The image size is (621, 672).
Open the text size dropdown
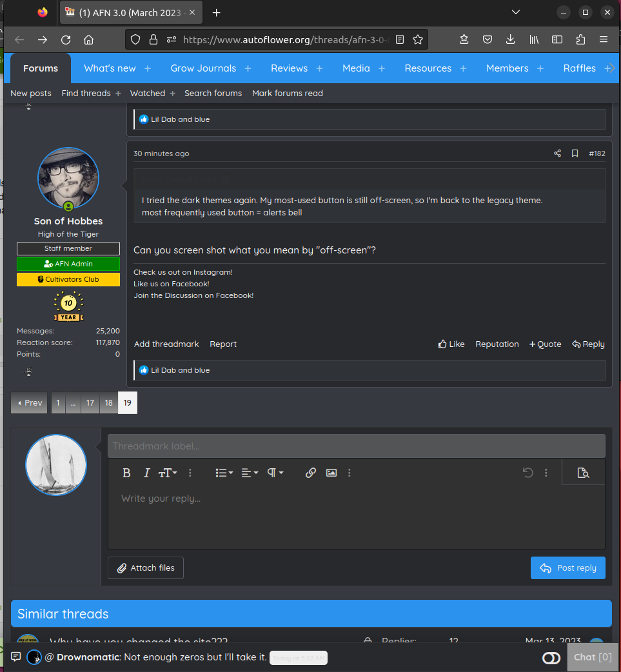(x=168, y=473)
